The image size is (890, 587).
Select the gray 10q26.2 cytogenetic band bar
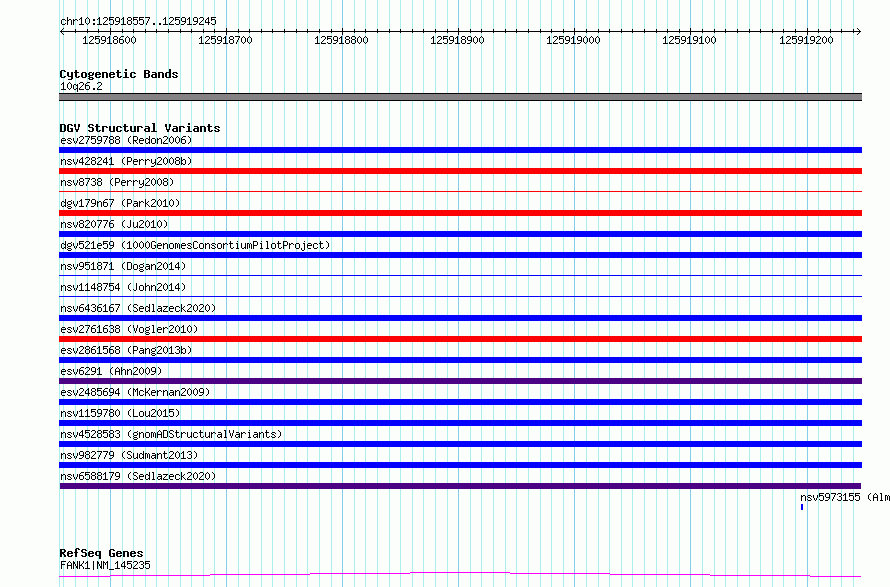[x=460, y=97]
